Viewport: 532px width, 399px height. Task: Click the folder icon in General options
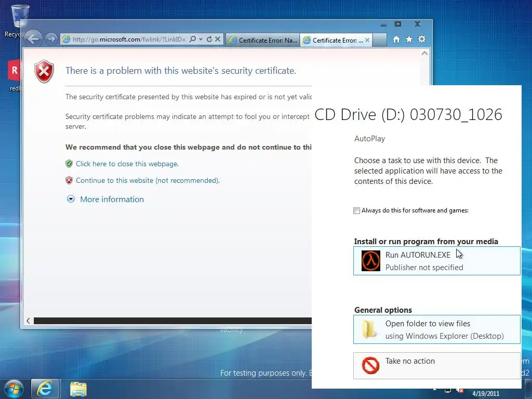coord(369,329)
